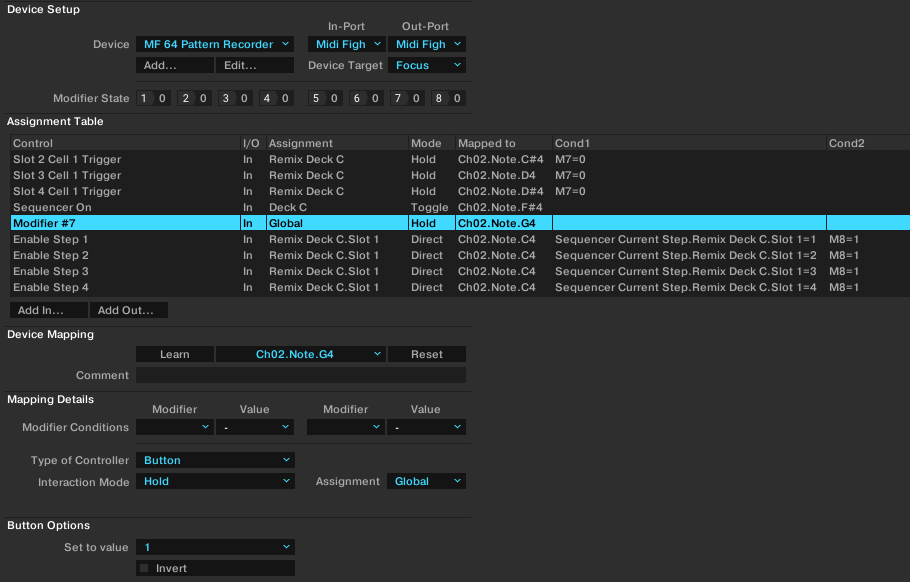
Task: Click M8=1 in the Enable Step 1 row
Action: point(844,239)
